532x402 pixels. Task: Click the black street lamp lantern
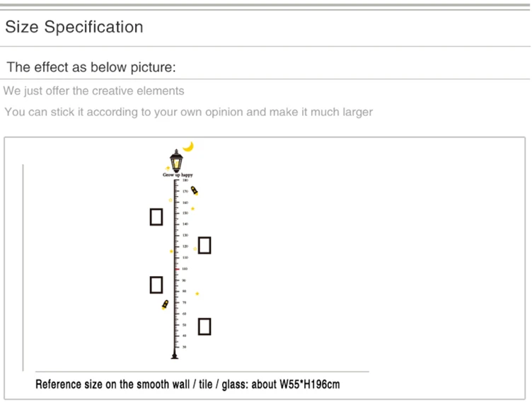176,161
